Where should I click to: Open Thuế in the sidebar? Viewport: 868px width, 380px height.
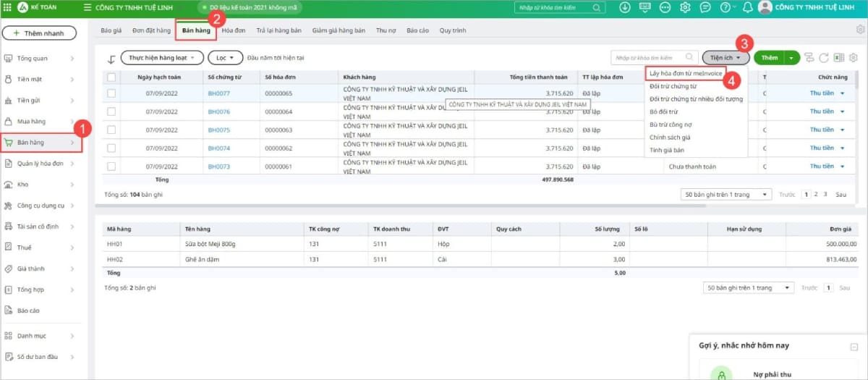(40, 248)
